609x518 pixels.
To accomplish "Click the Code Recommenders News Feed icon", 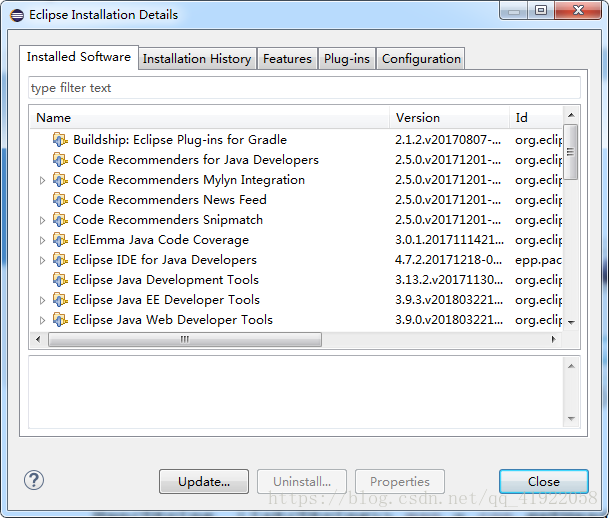I will click(x=60, y=200).
